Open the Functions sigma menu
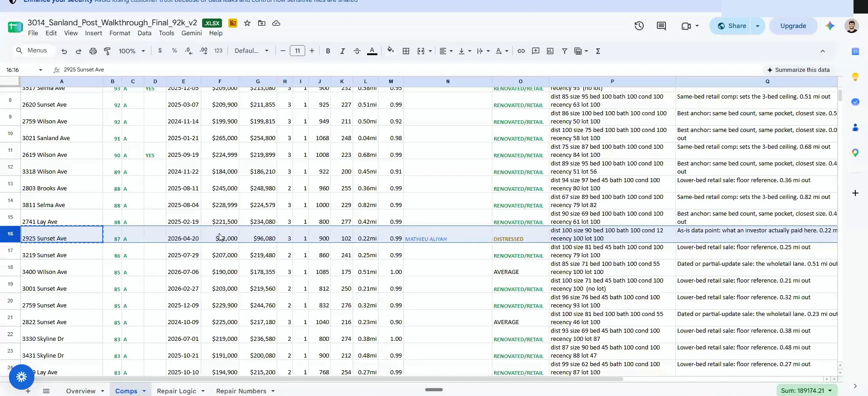This screenshot has height=396, width=868. 598,51
